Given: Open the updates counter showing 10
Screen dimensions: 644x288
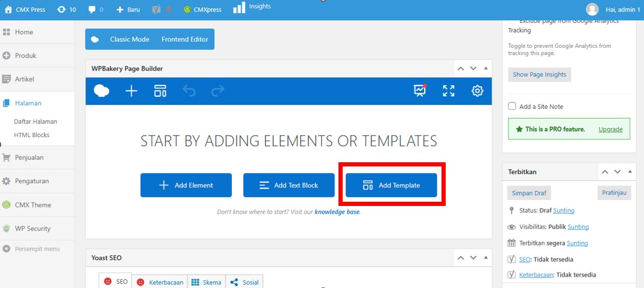Looking at the screenshot, I should click(66, 10).
